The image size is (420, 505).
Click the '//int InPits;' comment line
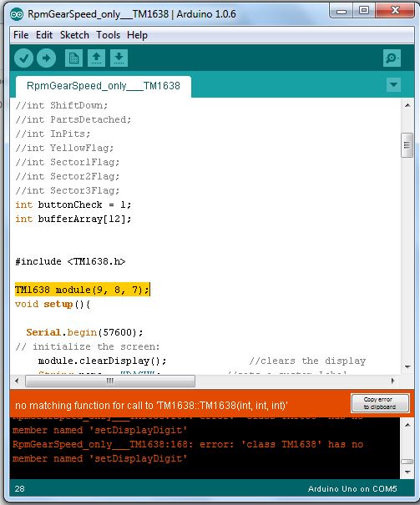coord(53,134)
